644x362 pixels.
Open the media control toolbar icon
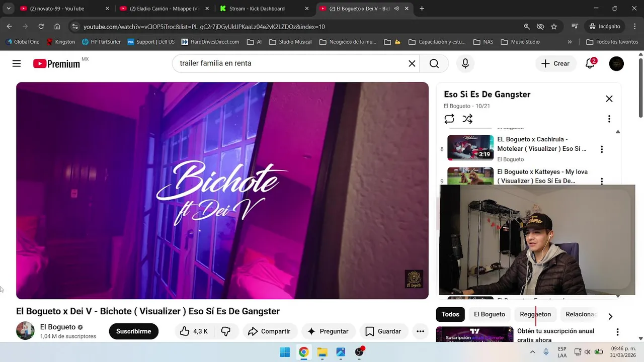point(575,26)
